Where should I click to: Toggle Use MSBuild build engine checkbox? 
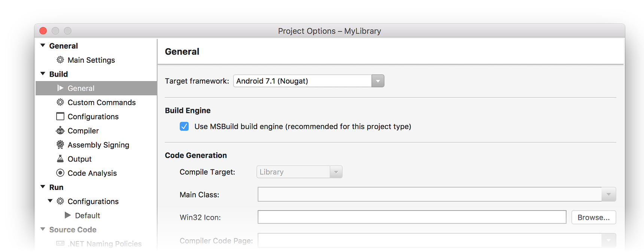[x=184, y=126]
